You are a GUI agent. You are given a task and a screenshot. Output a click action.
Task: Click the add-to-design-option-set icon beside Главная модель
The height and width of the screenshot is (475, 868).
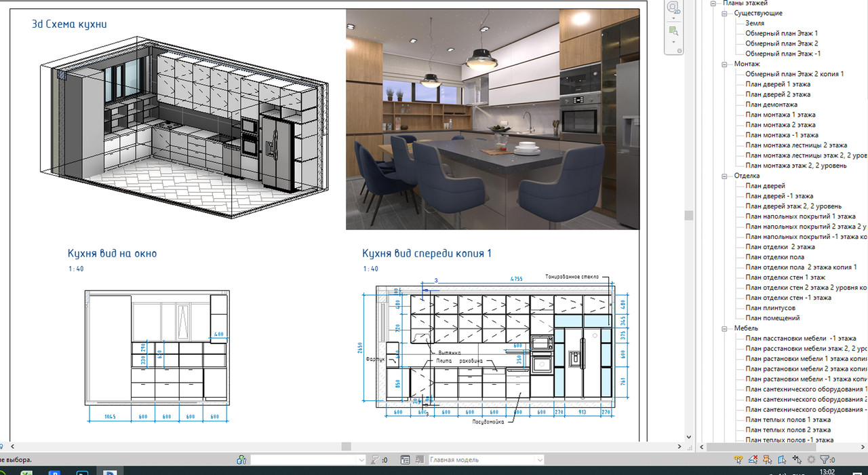pos(420,459)
